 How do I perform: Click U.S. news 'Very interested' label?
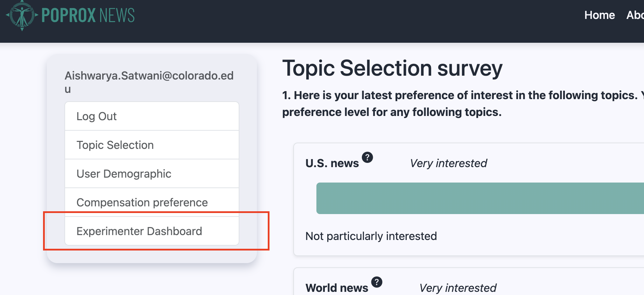click(448, 163)
